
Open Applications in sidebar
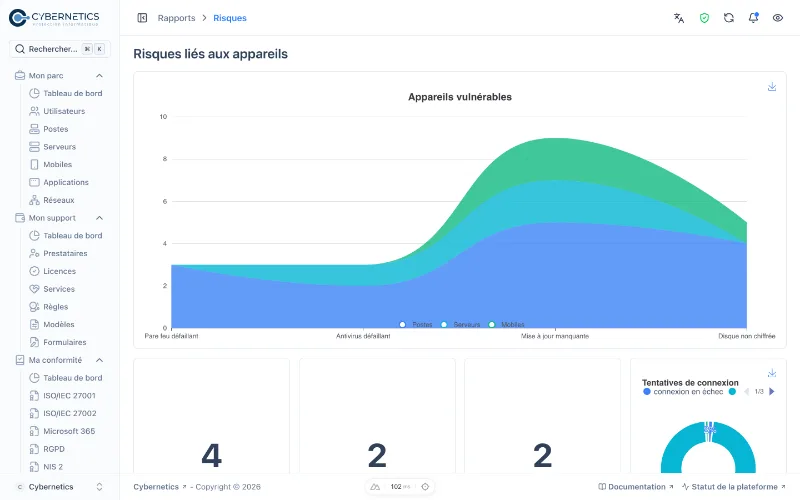coord(66,182)
